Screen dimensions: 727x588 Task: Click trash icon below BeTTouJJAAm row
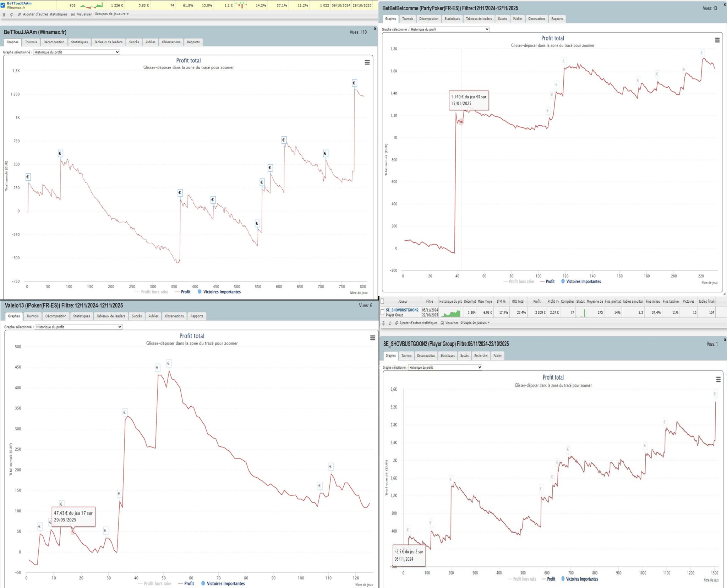(4, 15)
